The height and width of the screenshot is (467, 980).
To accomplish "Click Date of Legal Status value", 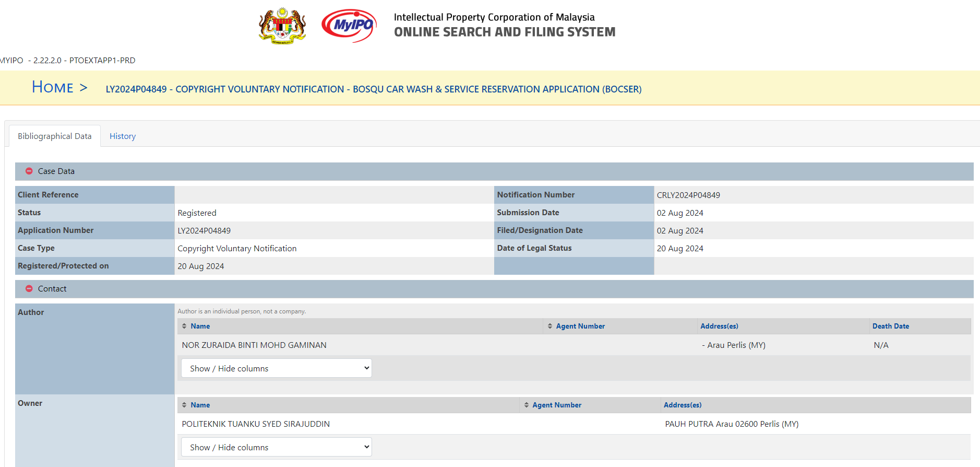I will coord(680,249).
